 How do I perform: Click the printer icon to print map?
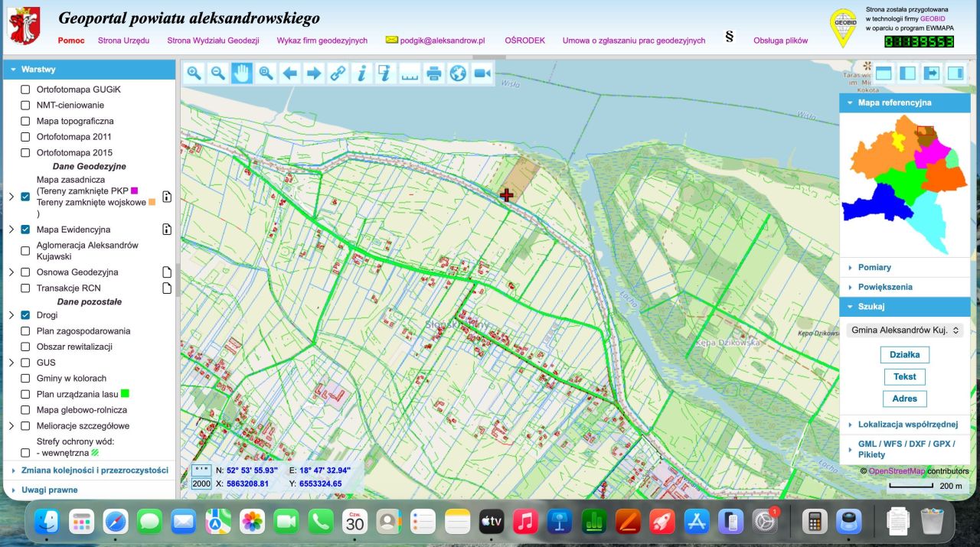(433, 73)
